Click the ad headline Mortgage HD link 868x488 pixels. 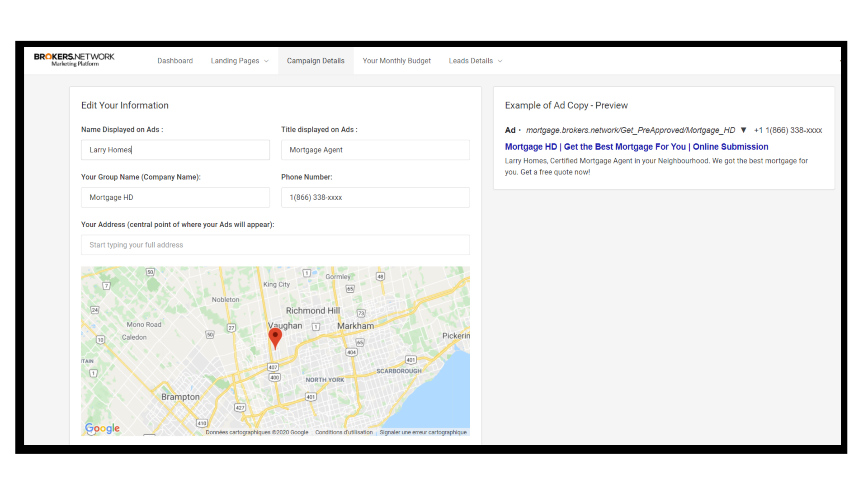(x=637, y=147)
